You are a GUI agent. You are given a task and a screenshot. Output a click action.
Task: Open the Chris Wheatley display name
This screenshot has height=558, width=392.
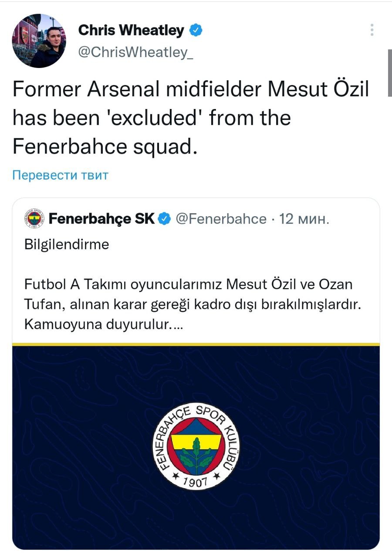tap(131, 31)
